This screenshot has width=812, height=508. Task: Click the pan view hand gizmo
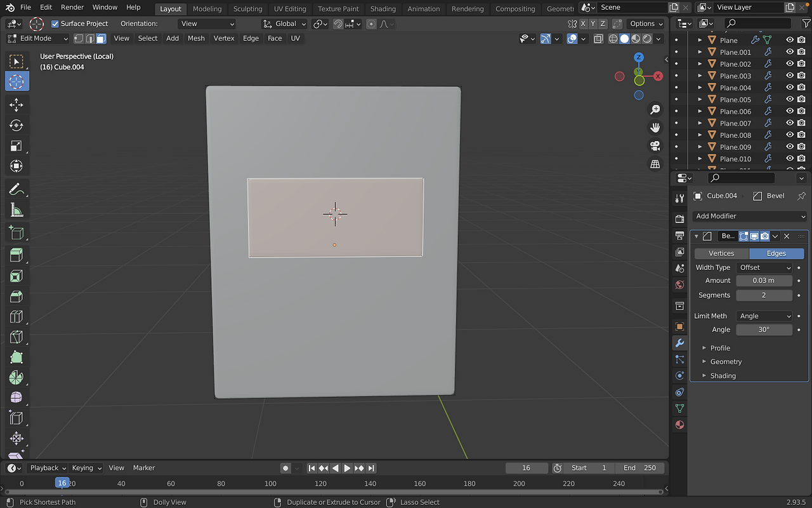point(655,128)
